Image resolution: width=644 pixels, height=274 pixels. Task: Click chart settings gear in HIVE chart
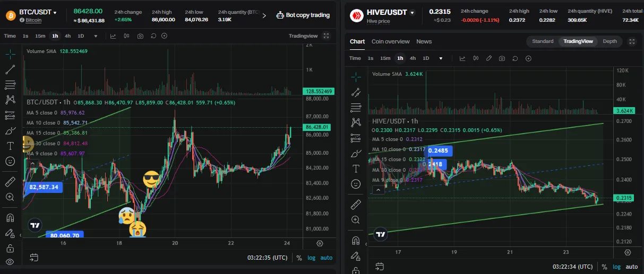(x=628, y=252)
